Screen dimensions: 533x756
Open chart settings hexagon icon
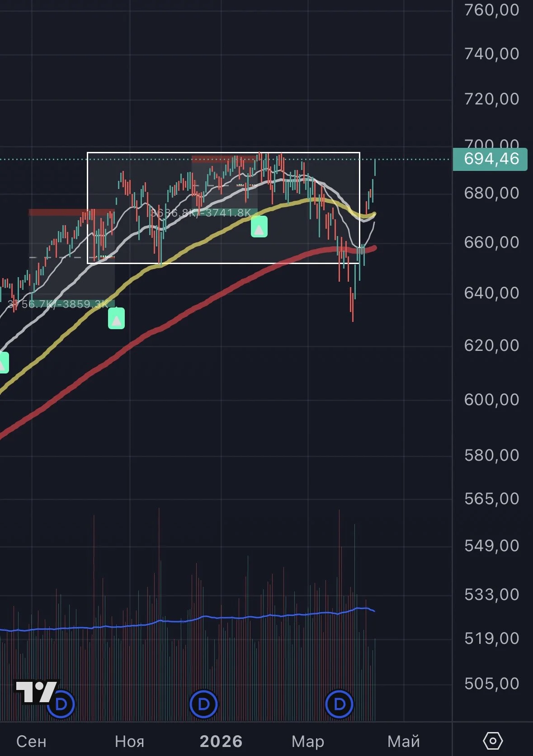point(493,741)
